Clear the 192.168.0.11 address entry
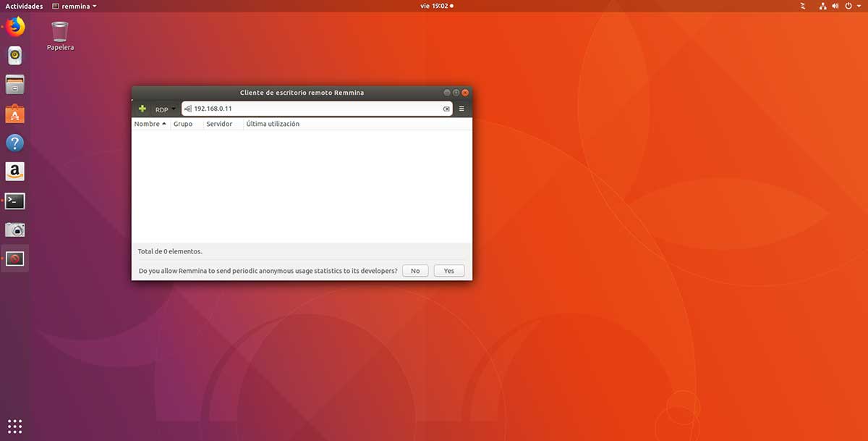The height and width of the screenshot is (441, 868). 446,109
